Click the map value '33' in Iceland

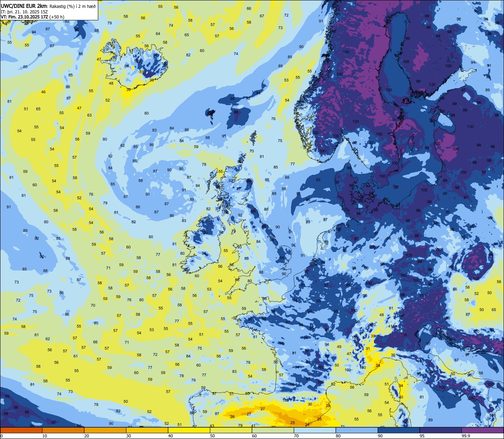click(142, 72)
